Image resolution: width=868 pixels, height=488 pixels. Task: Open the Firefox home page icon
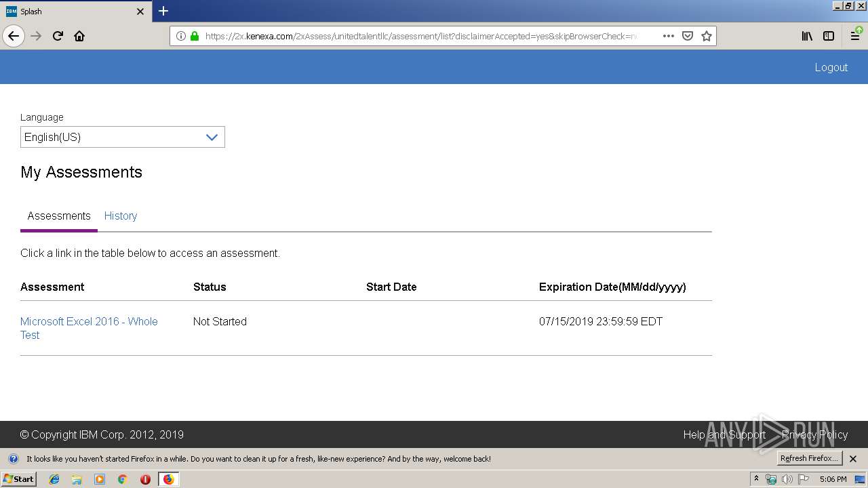[79, 36]
